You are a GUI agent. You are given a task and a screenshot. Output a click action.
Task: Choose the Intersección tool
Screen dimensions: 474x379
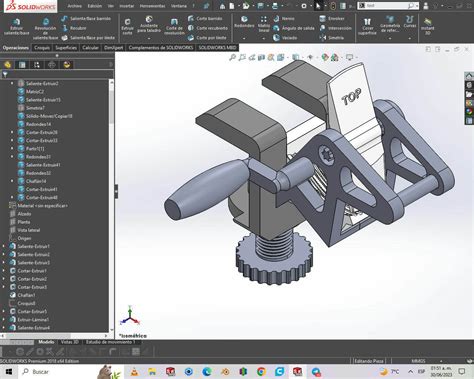[335, 28]
